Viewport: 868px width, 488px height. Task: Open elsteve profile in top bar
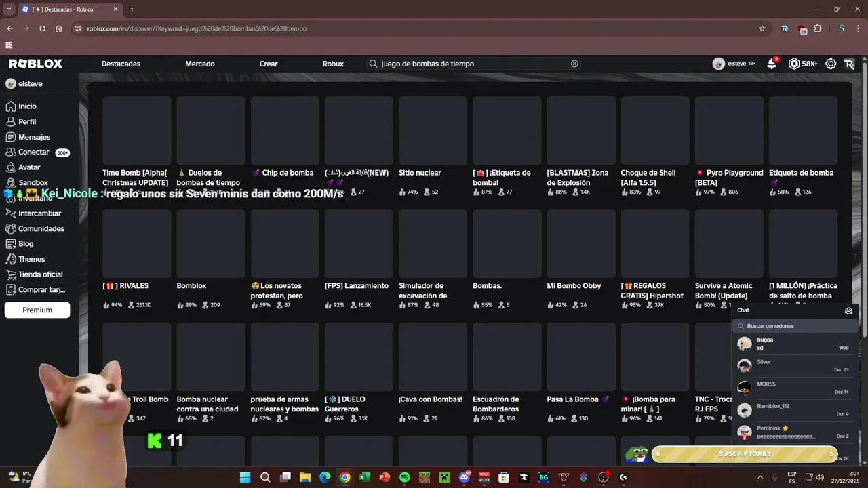734,64
